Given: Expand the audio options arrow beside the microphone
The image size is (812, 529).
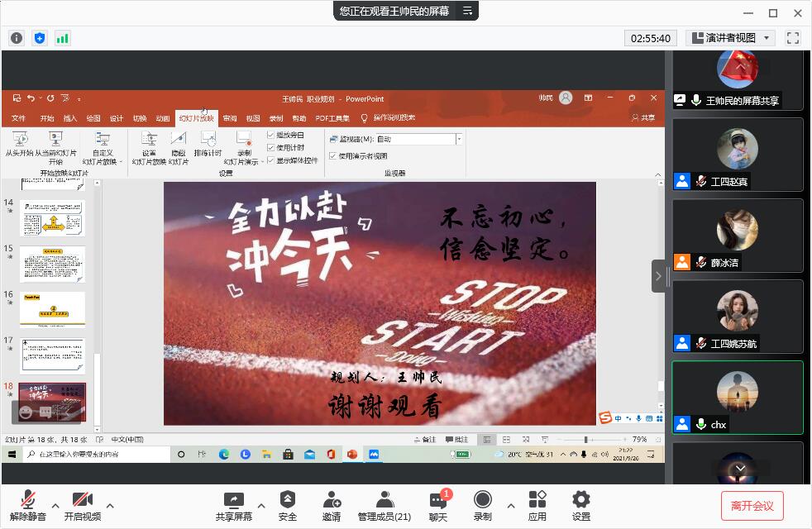Looking at the screenshot, I should [x=55, y=505].
